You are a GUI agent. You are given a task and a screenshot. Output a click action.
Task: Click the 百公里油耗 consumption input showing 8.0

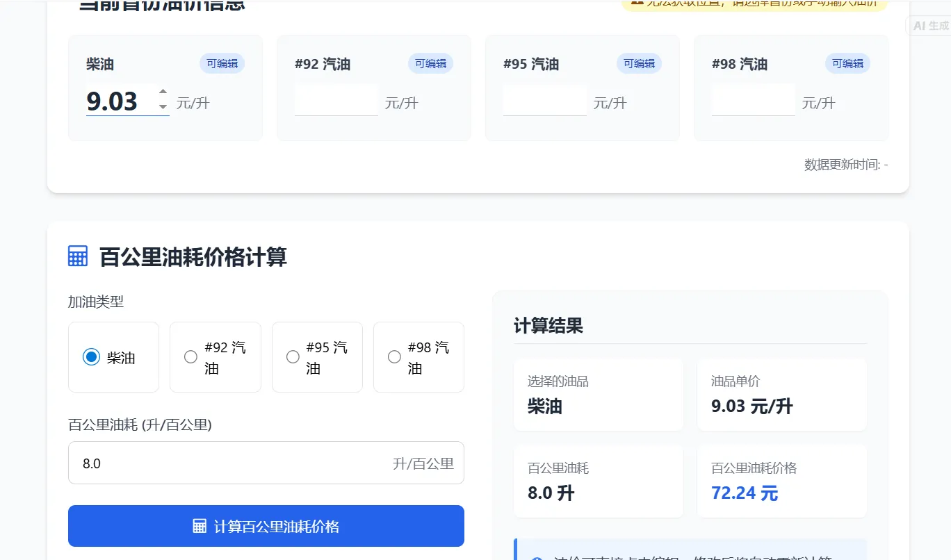coord(266,463)
